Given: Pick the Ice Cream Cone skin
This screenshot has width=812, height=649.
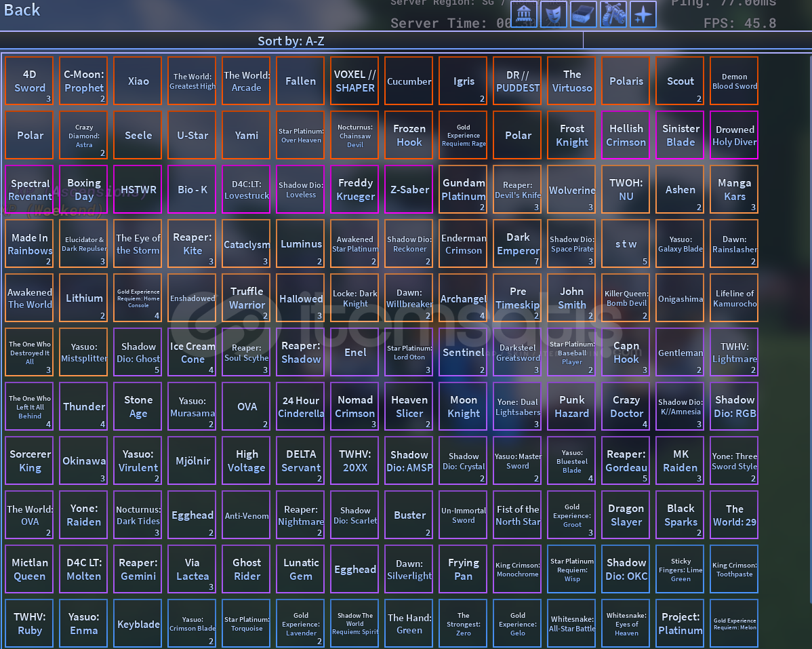Looking at the screenshot, I should (x=192, y=352).
